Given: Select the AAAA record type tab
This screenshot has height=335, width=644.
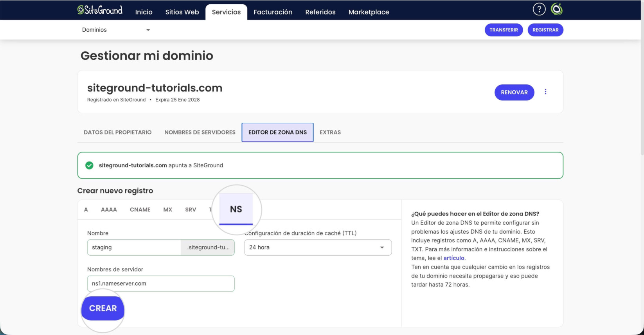Looking at the screenshot, I should coord(109,210).
